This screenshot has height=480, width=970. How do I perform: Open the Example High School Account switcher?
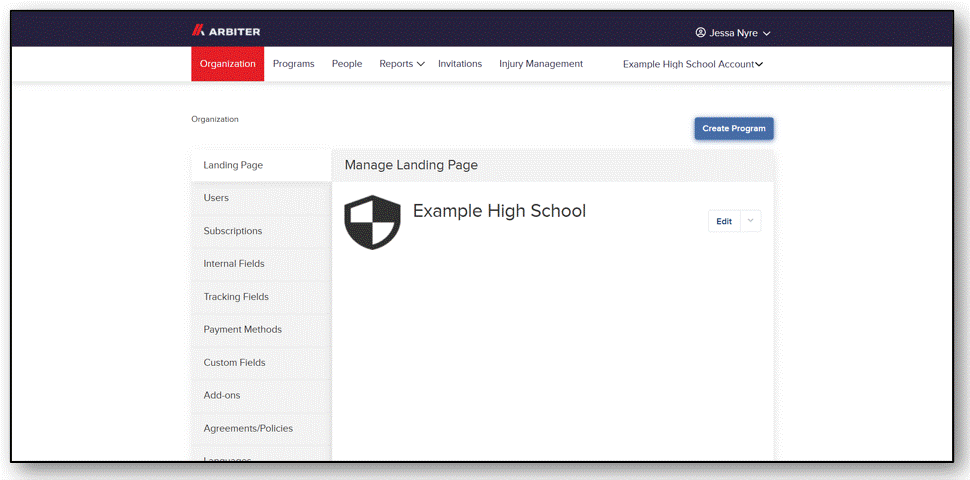[x=692, y=64]
